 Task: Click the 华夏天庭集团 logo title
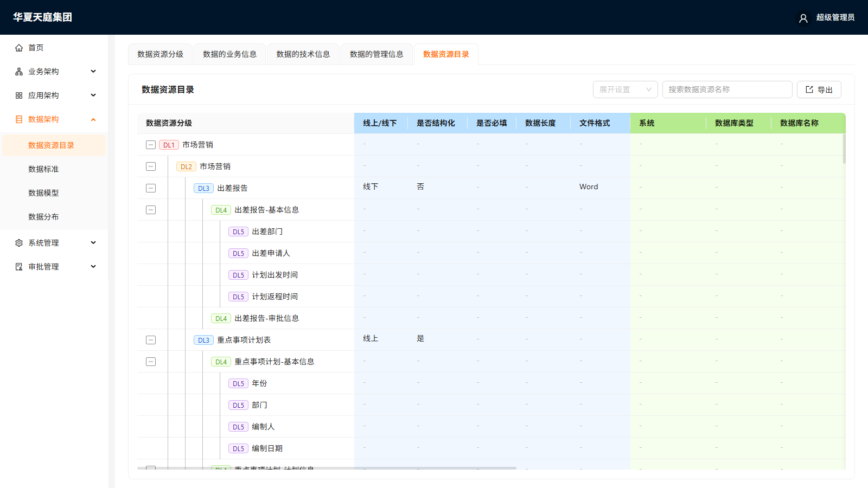click(x=43, y=17)
